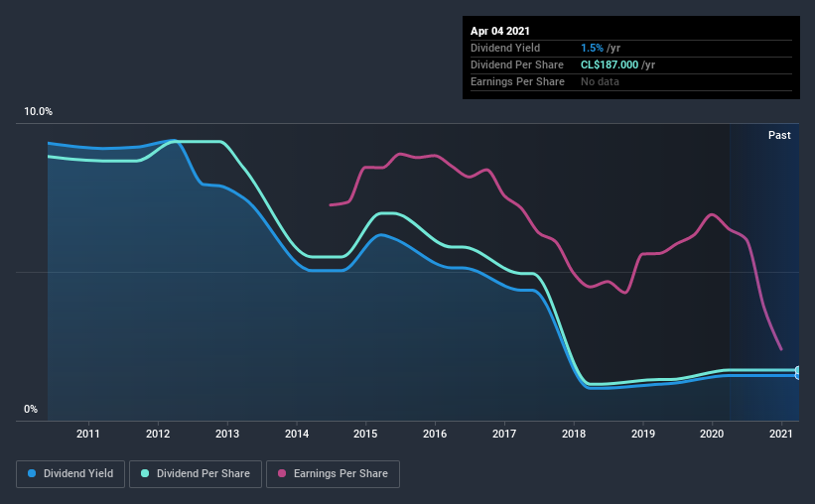Click the blue dot in Dividend Yield legend

pos(32,473)
